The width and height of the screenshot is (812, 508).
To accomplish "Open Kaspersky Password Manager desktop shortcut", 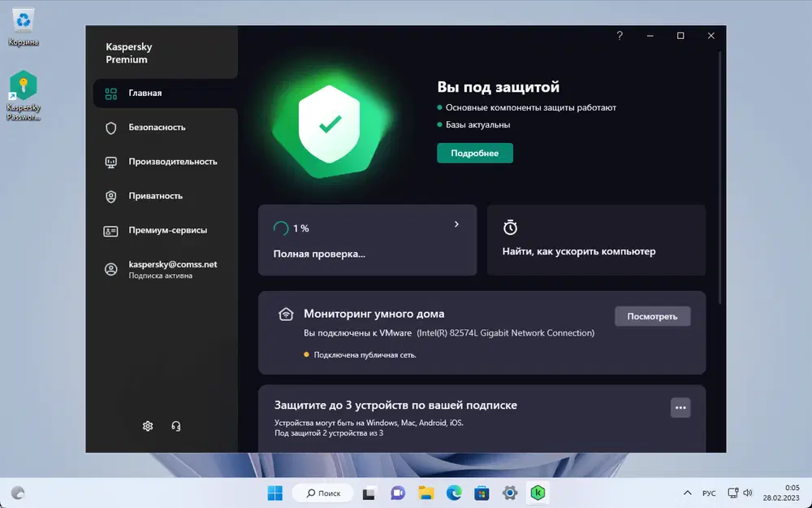I will point(24,95).
